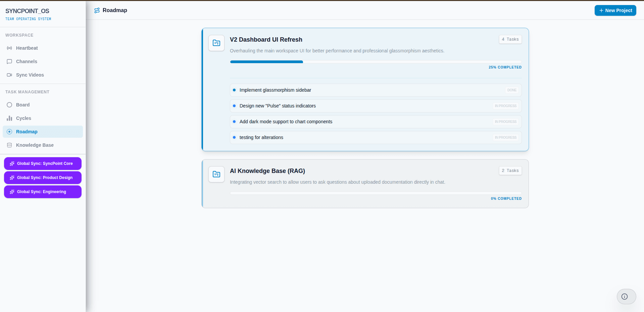Open the Cycles section from the sidebar
Screen dimensions: 644x312
(x=23, y=118)
